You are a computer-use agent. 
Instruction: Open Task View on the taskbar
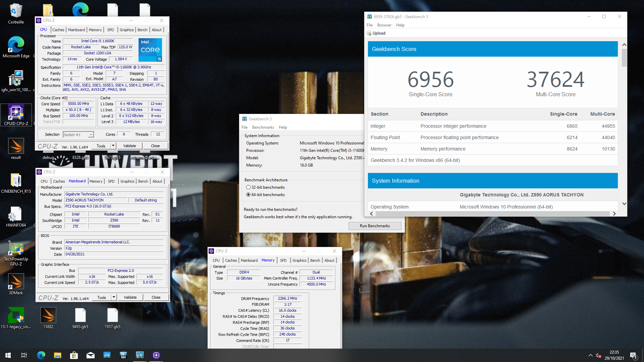(24, 355)
